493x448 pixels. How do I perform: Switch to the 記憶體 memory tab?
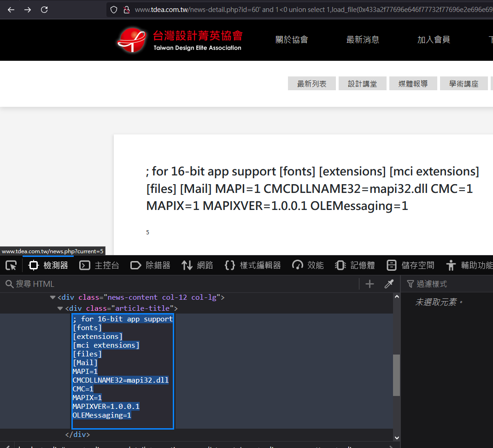[355, 266]
